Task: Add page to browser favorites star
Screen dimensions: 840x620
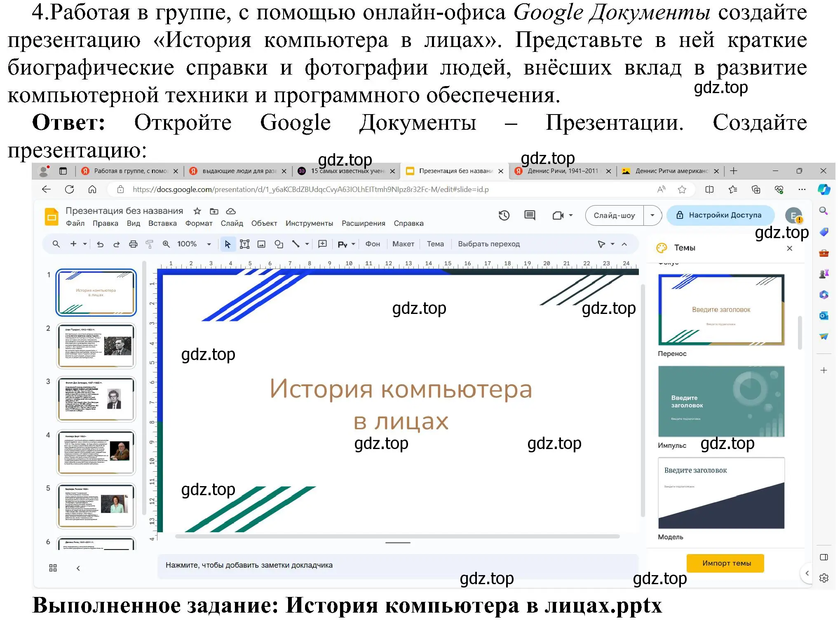Action: (682, 190)
